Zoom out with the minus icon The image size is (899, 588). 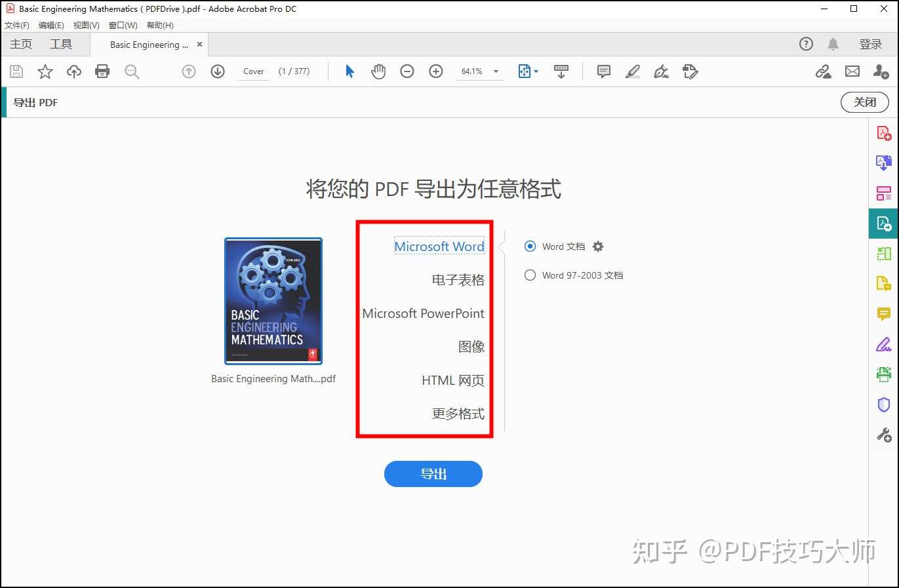[x=407, y=71]
